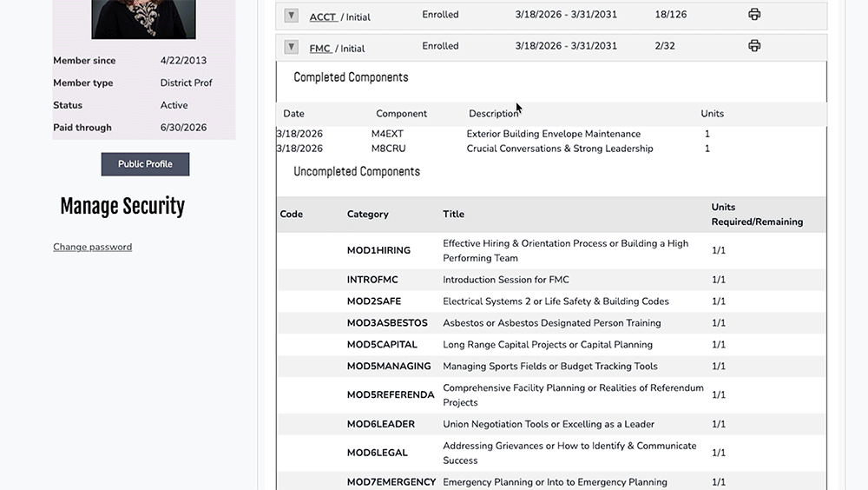Image resolution: width=868 pixels, height=490 pixels.
Task: Select the Paid through date 6/30/2026
Action: (x=183, y=128)
